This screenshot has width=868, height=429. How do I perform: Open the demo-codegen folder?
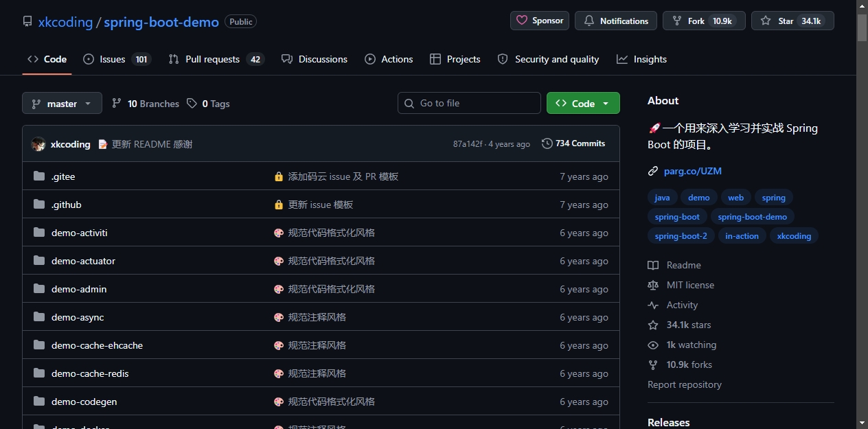(84, 402)
